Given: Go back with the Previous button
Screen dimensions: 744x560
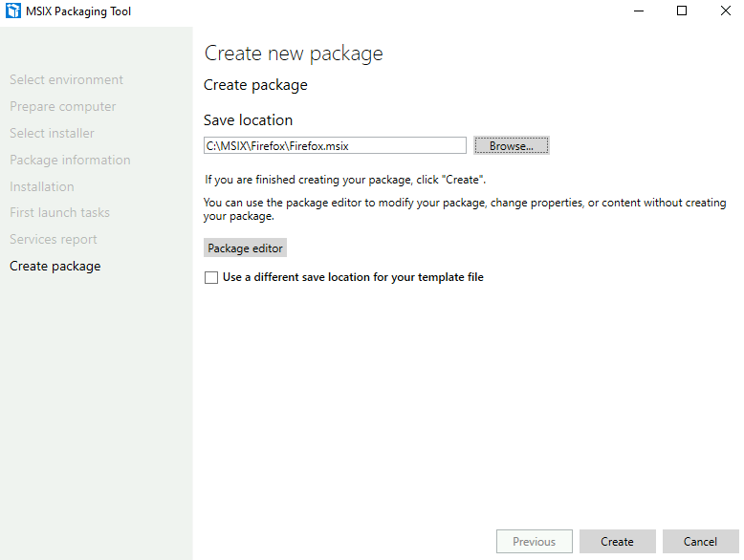Looking at the screenshot, I should tap(535, 542).
